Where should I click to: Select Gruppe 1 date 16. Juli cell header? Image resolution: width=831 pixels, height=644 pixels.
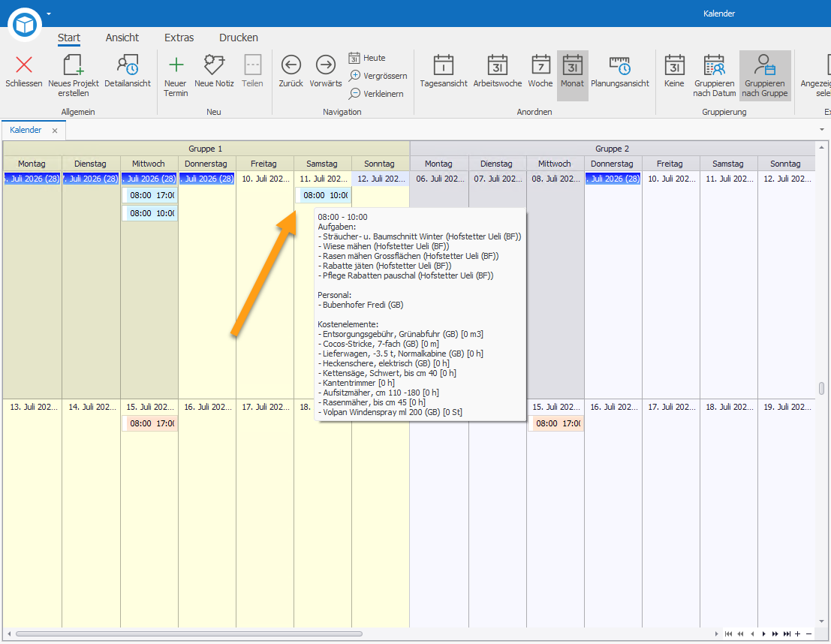(x=207, y=407)
